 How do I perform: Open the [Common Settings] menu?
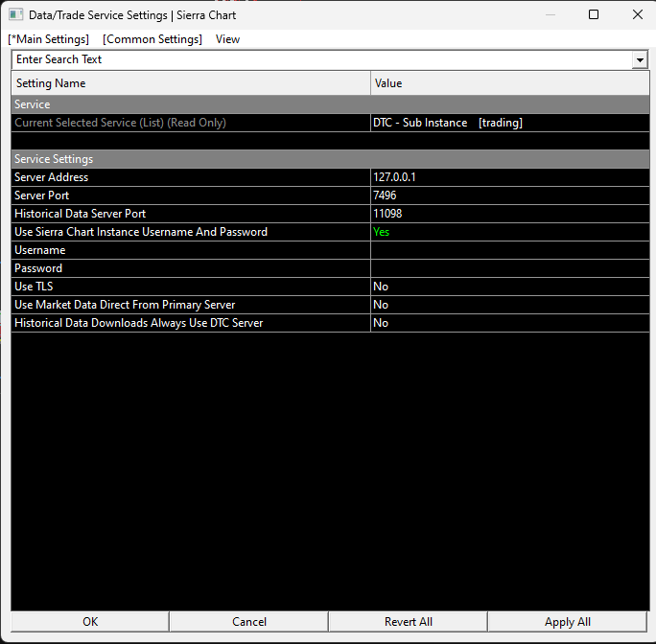152,39
